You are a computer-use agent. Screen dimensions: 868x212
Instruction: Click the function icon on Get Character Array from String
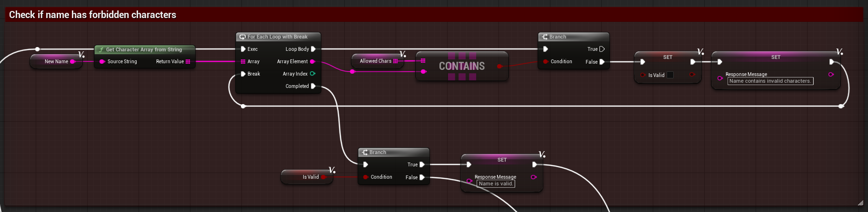(101, 49)
